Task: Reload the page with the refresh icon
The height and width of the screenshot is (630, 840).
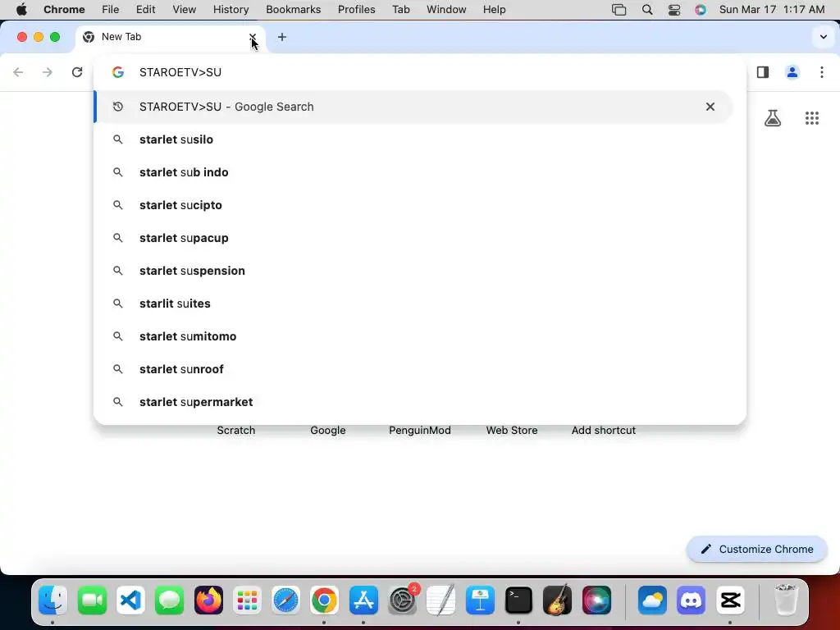Action: pos(77,72)
